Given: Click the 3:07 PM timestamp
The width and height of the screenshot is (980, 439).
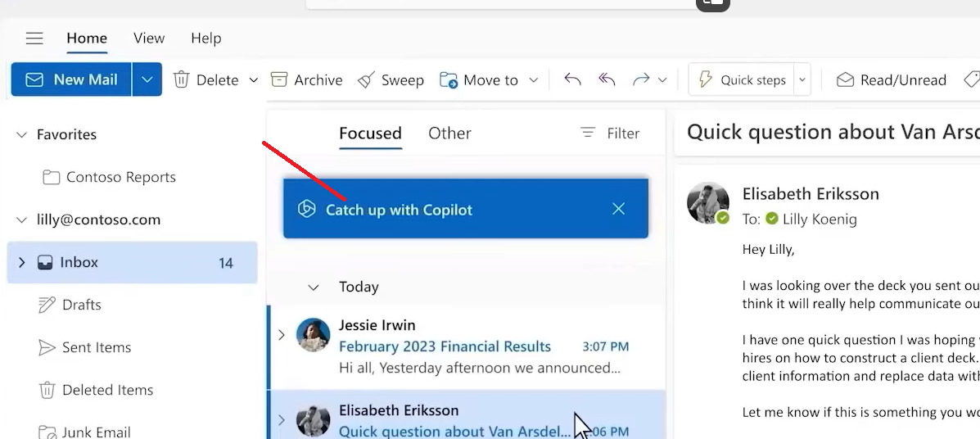Looking at the screenshot, I should pos(606,346).
